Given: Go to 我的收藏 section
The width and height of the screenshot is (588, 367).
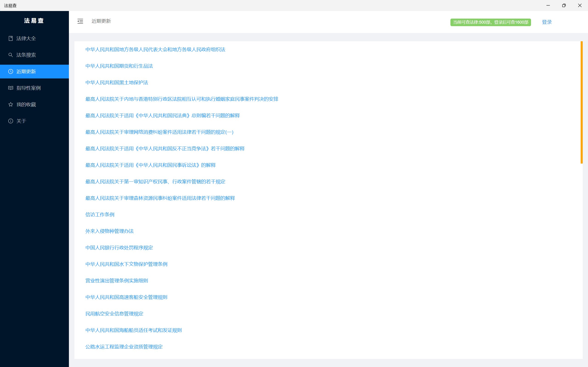Looking at the screenshot, I should pyautogui.click(x=26, y=104).
